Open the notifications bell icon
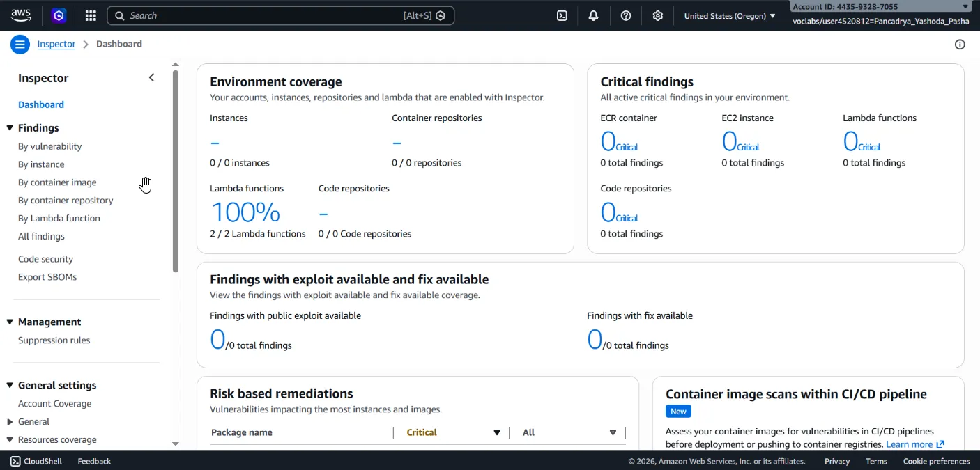This screenshot has height=470, width=980. 594,15
